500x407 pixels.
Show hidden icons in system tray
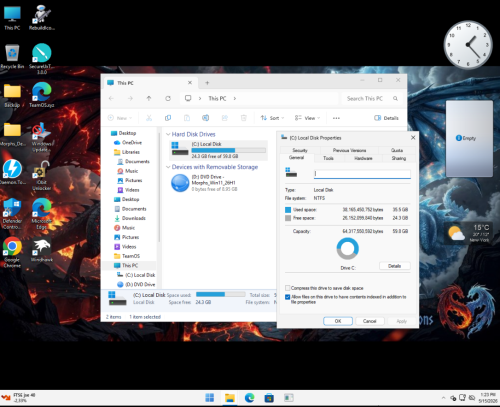pyautogui.click(x=443, y=398)
